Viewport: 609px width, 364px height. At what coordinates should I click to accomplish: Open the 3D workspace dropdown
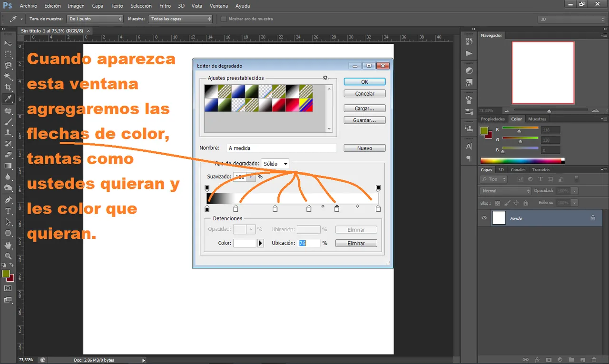click(x=572, y=19)
